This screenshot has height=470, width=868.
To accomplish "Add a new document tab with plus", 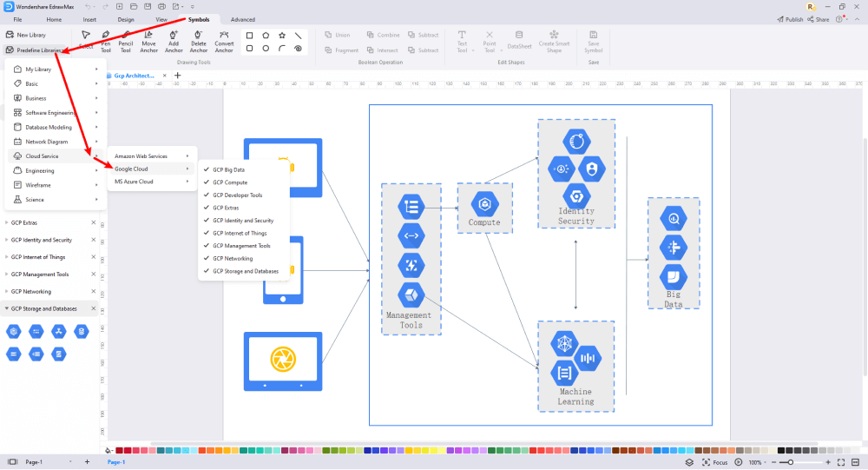I will click(x=178, y=76).
